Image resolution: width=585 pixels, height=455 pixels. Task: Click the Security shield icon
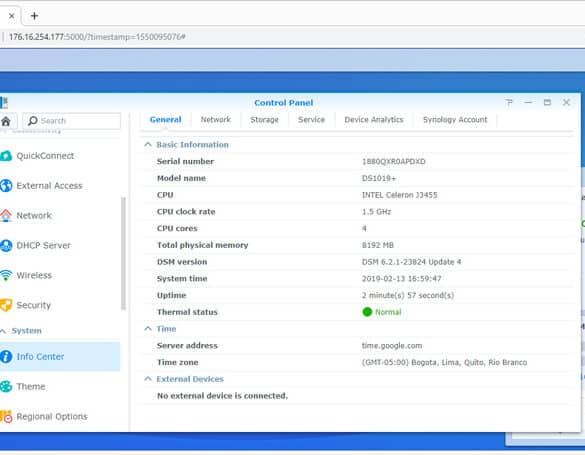click(6, 305)
